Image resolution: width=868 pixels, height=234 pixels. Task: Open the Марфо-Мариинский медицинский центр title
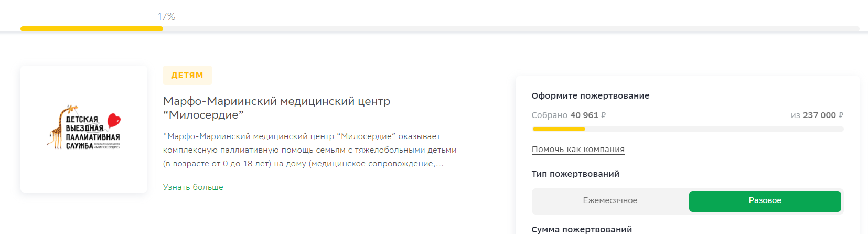(x=276, y=108)
